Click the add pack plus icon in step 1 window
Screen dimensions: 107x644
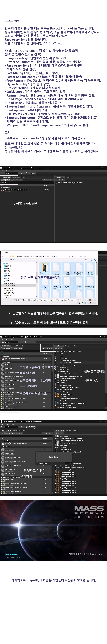tap(22, 173)
